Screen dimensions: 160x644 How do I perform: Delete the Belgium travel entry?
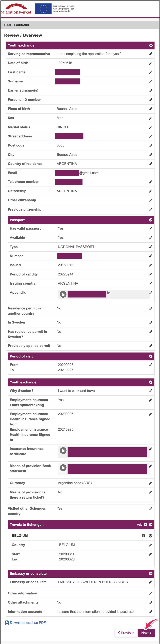[144, 535]
